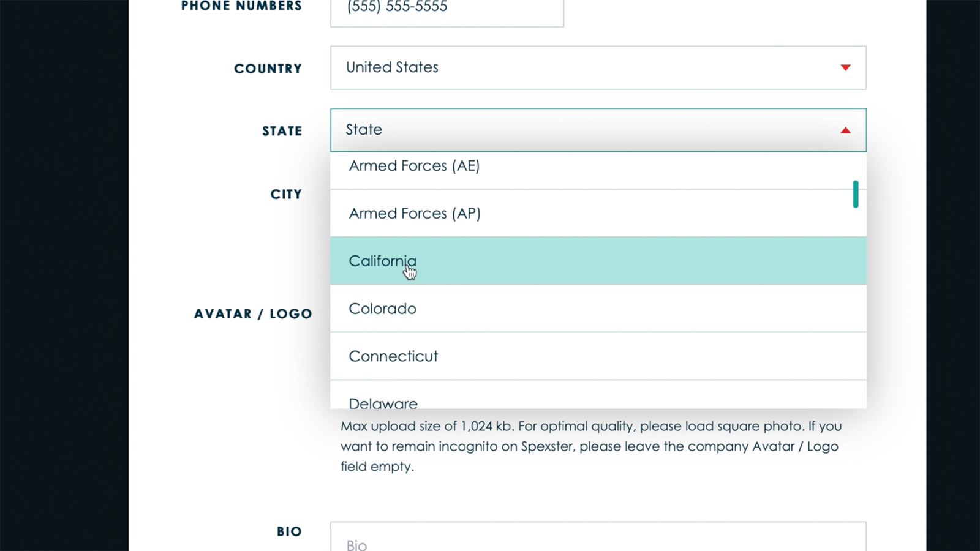Click the teal scrollbar thumb in state list
The width and height of the screenshot is (980, 551).
pos(855,194)
